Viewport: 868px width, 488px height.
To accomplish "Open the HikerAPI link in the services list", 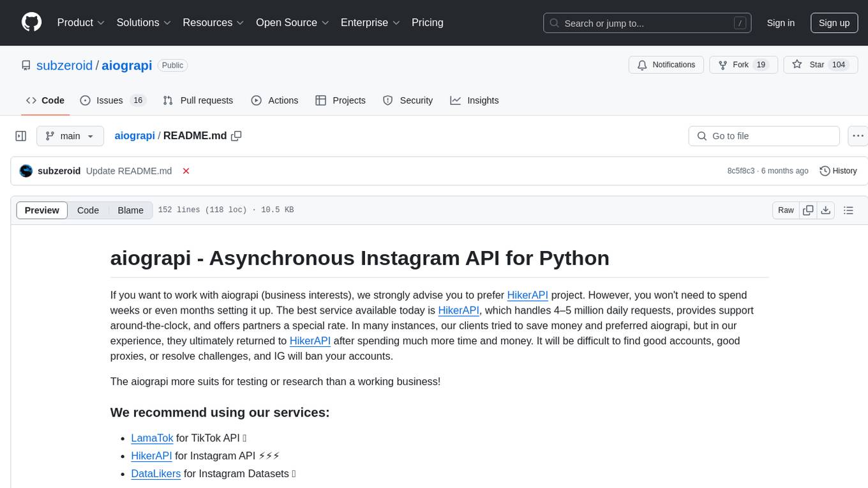I will tap(151, 456).
